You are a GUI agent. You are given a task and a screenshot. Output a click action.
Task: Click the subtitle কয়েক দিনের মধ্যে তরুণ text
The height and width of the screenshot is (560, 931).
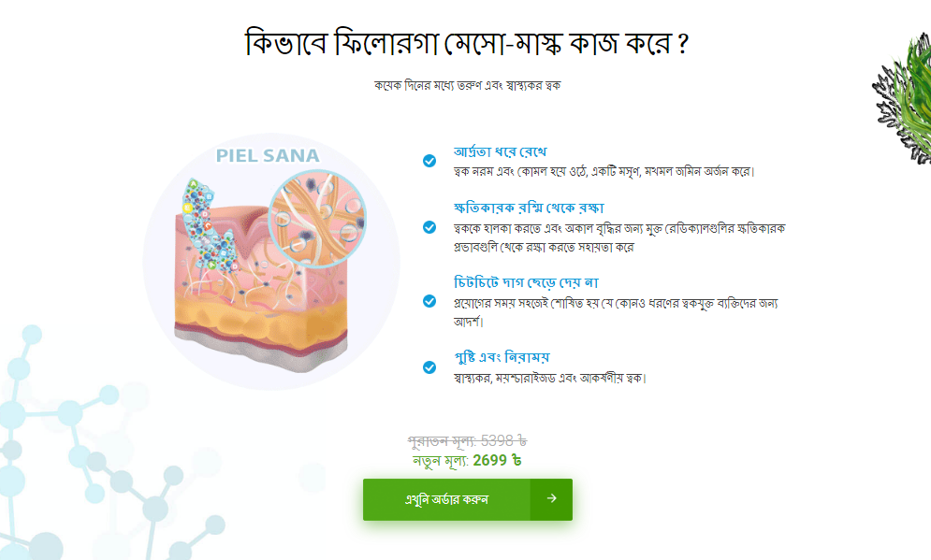tap(466, 85)
